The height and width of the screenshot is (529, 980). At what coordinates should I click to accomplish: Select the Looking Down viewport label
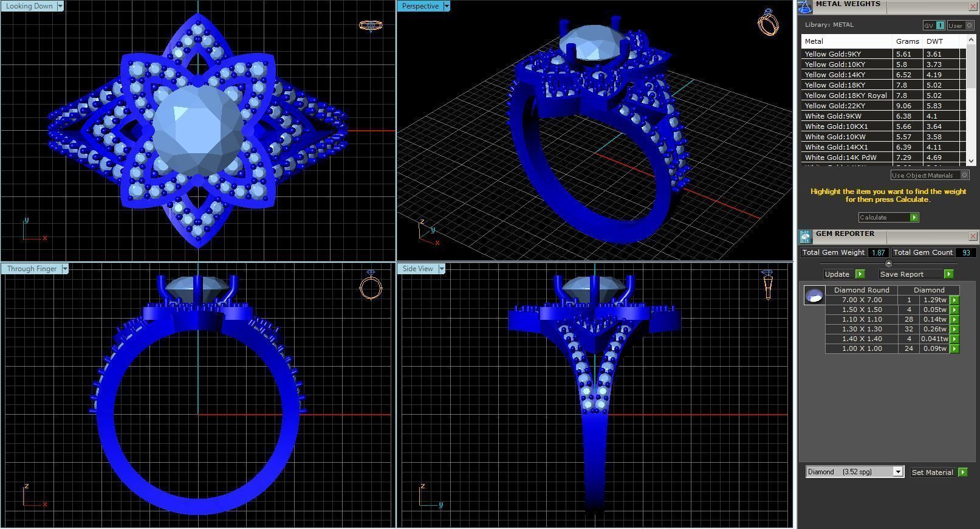coord(29,6)
